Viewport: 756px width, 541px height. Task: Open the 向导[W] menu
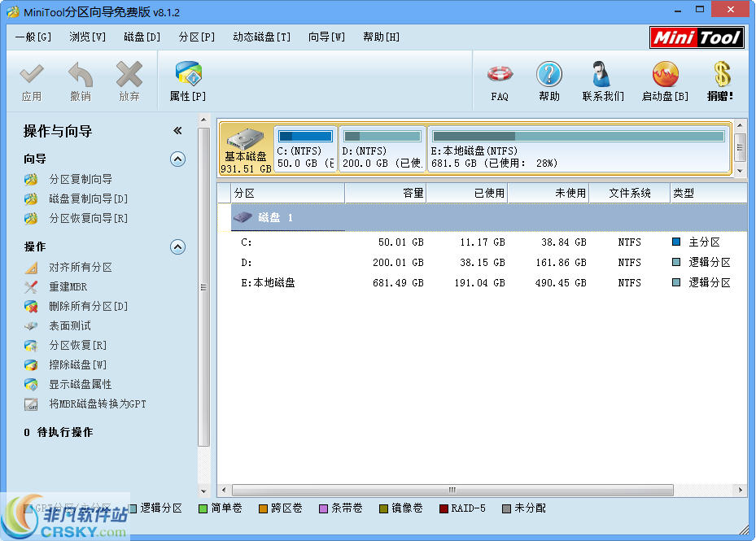pos(326,37)
